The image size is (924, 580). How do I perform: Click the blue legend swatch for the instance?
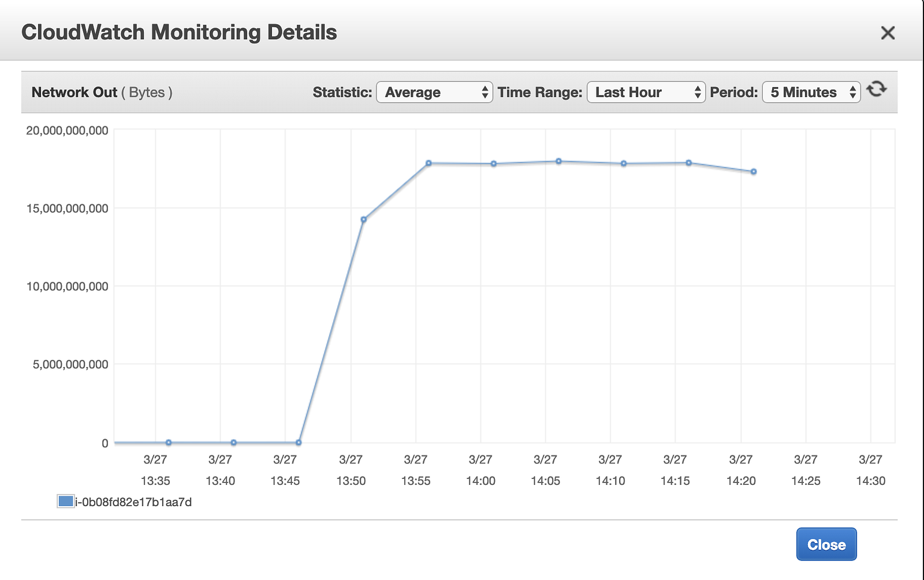click(66, 501)
